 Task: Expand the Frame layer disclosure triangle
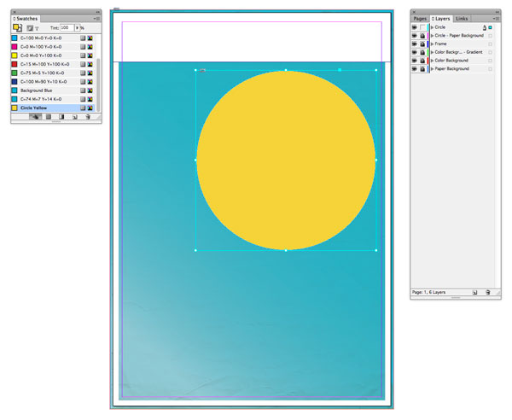pos(433,44)
